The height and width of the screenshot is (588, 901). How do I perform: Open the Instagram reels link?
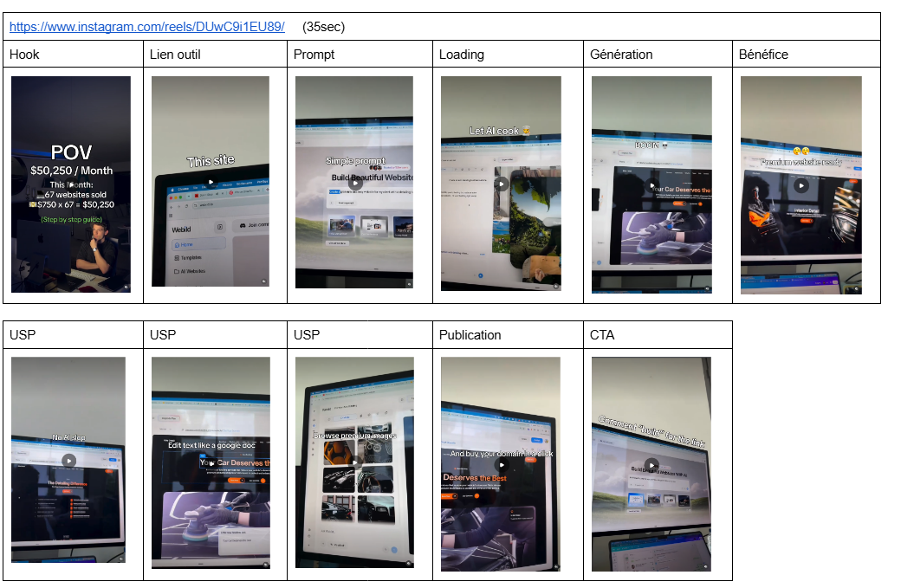147,27
